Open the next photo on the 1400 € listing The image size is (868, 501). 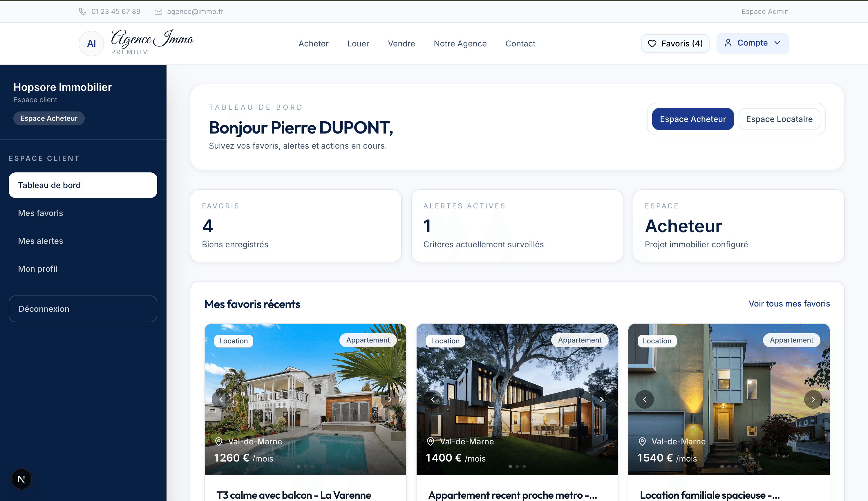pos(601,399)
